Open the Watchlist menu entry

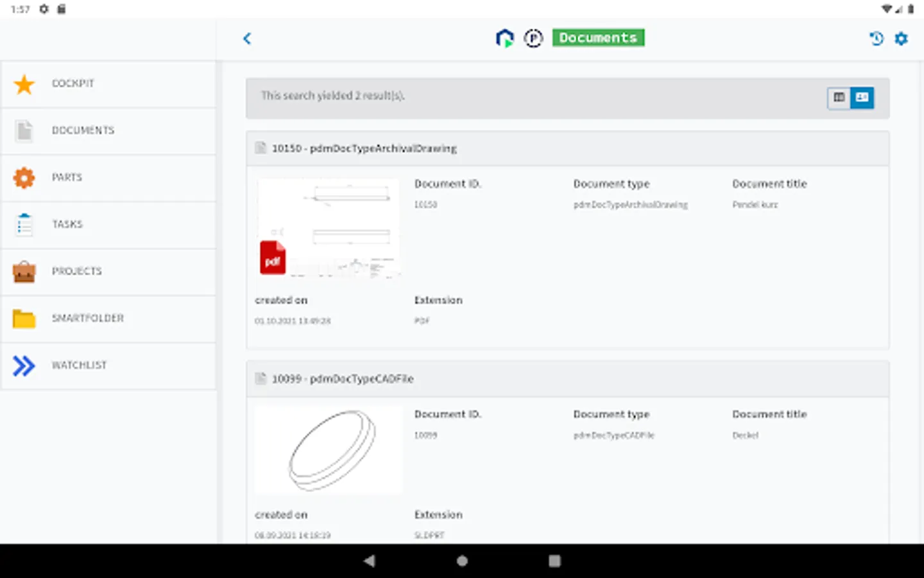pyautogui.click(x=108, y=365)
